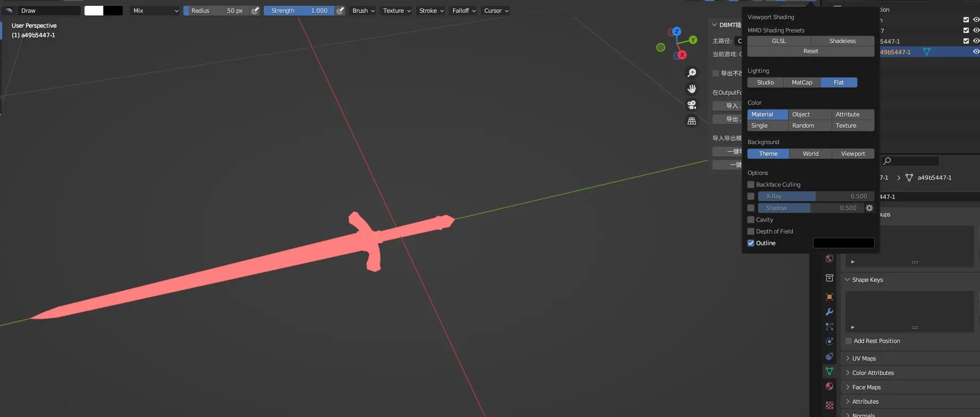The image size is (980, 417).
Task: Set background to Viewport
Action: pyautogui.click(x=853, y=154)
